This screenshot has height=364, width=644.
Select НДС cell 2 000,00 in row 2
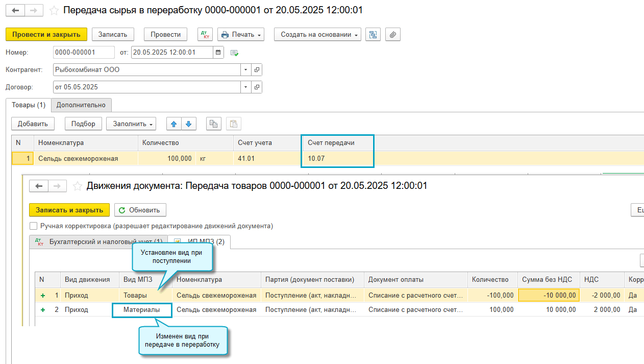coord(601,310)
